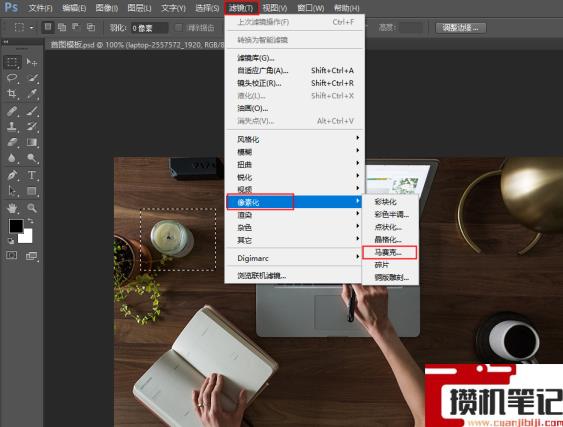Open 滤镜库(G)... Filter Gallery
Image resolution: width=563 pixels, height=427 pixels.
tap(294, 57)
